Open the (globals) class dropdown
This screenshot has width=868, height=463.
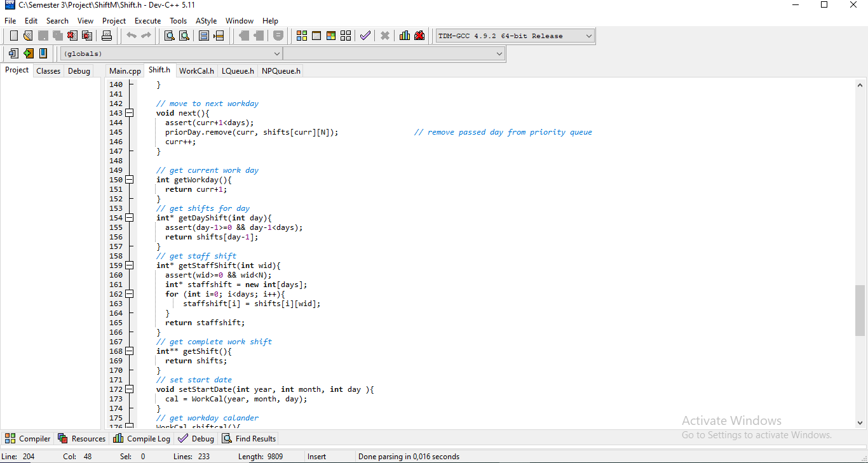171,54
